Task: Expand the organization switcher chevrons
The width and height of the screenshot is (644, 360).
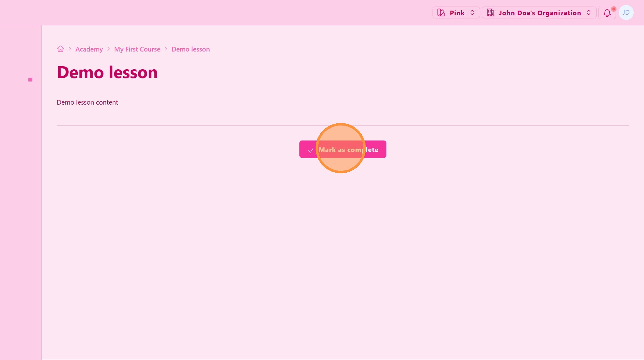Action: click(x=589, y=13)
